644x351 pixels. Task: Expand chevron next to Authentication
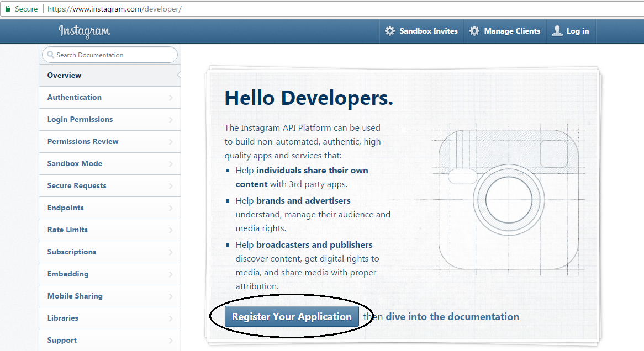tap(171, 98)
